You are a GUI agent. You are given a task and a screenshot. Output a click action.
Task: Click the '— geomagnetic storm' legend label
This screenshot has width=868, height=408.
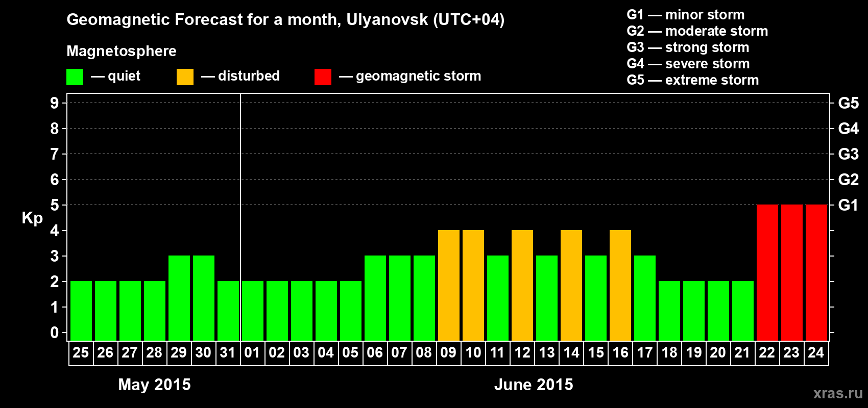pyautogui.click(x=410, y=76)
